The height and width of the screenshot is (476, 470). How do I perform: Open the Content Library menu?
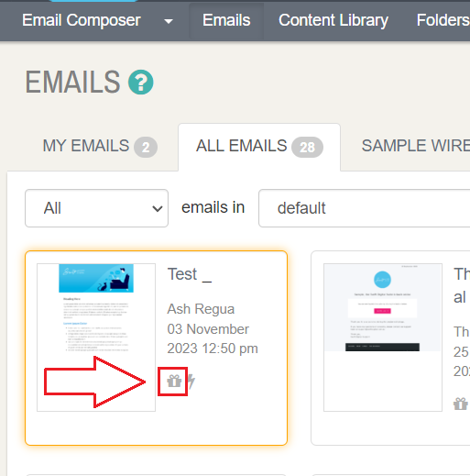pos(333,20)
